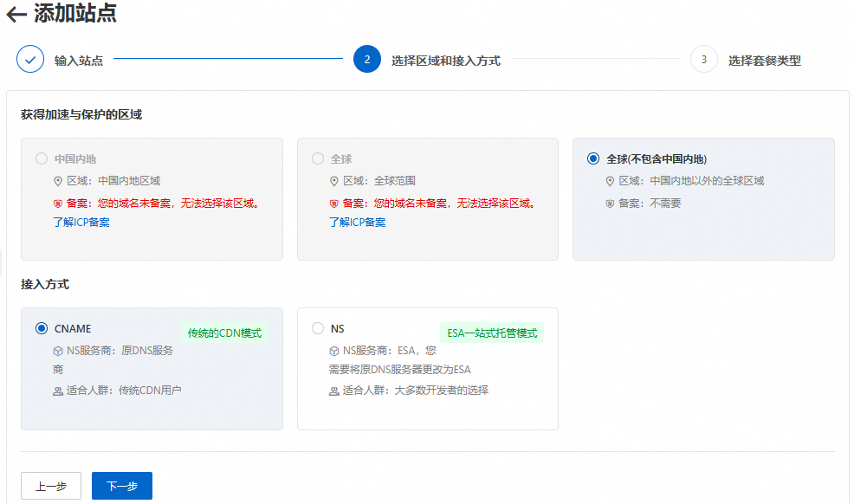The height and width of the screenshot is (504, 854).
Task: Choose the NS access method radio
Action: (318, 328)
